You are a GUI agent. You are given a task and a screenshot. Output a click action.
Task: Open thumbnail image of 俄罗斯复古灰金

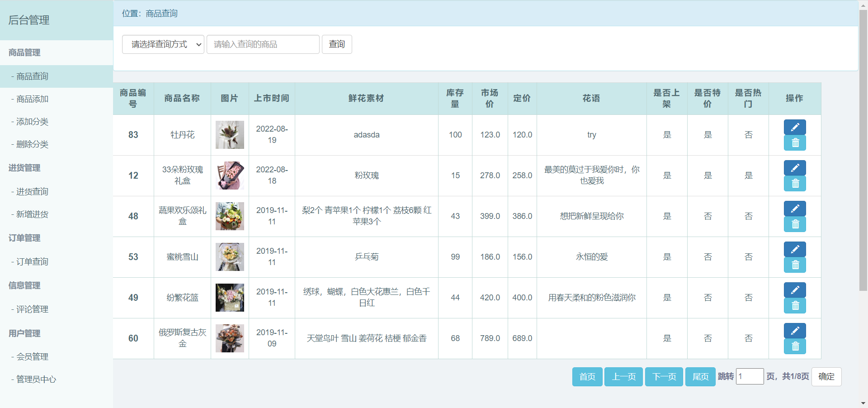230,338
